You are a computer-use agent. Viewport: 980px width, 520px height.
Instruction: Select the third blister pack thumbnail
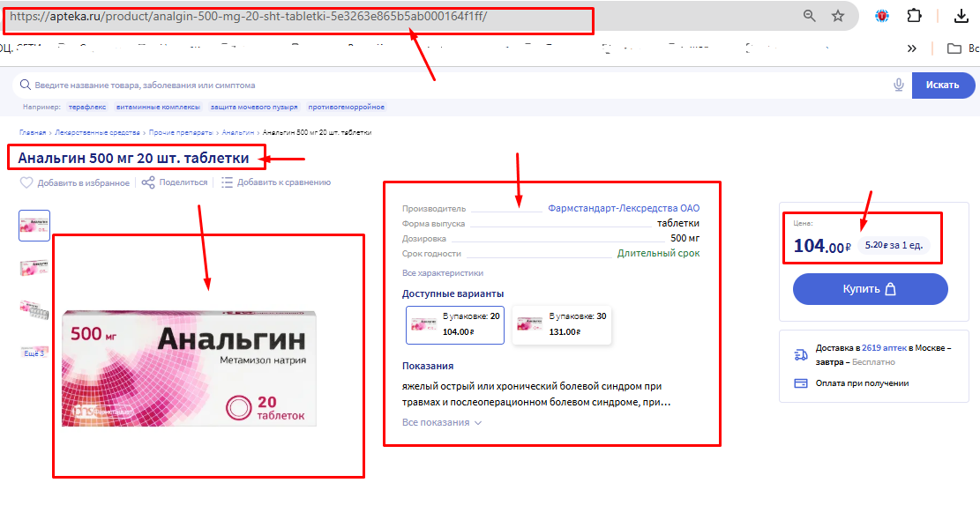(x=34, y=309)
